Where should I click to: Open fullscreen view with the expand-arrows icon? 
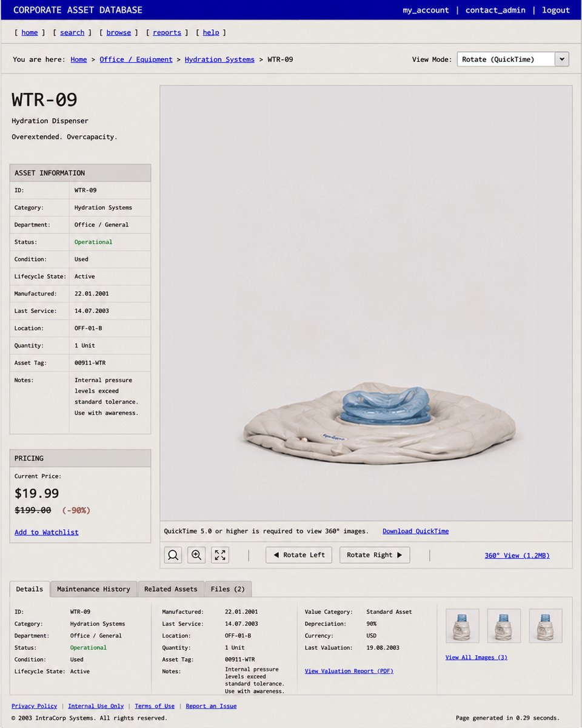220,555
